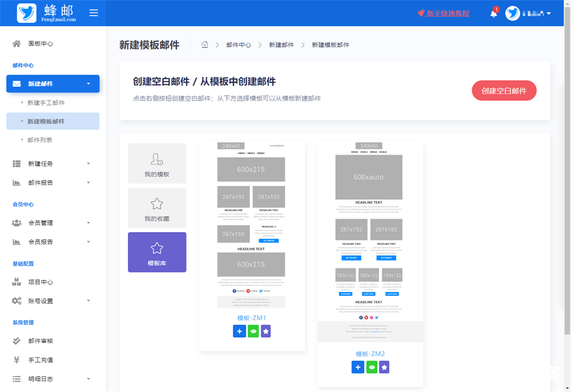Image resolution: width=571 pixels, height=392 pixels.
Task: Open the 新手快速教程 link
Action: 447,13
